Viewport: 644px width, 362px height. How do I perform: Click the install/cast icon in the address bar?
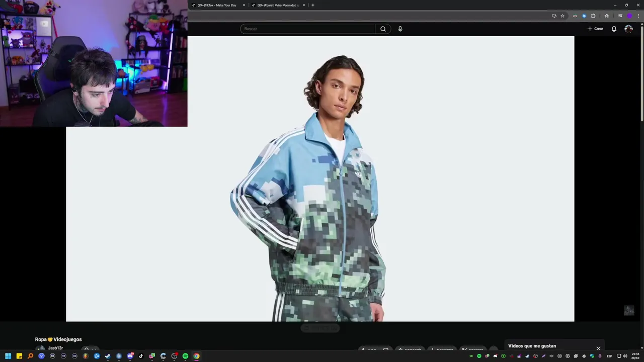tap(554, 16)
